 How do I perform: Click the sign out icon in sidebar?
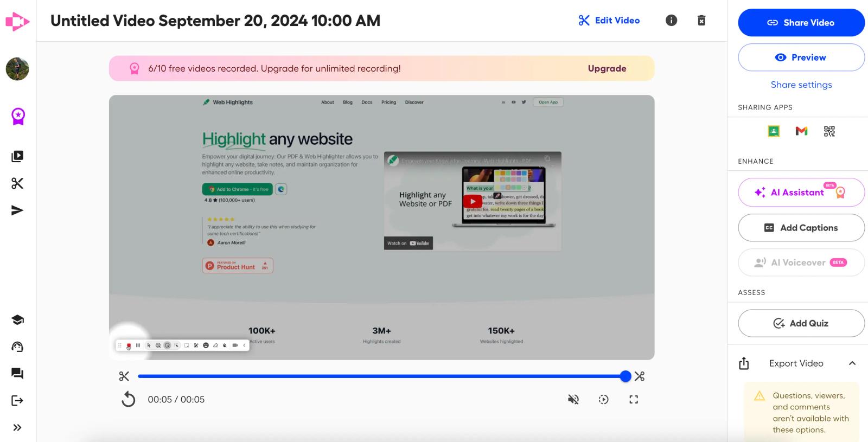(x=17, y=400)
